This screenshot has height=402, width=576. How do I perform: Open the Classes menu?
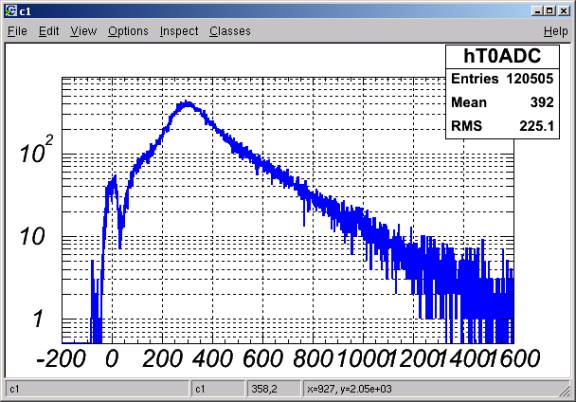230,31
